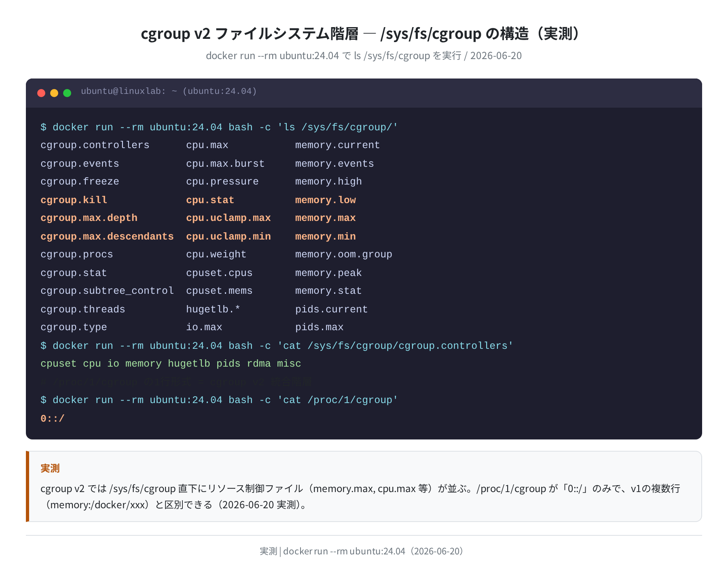This screenshot has width=728, height=573.
Task: Click the 'io.max' entry
Action: point(204,327)
